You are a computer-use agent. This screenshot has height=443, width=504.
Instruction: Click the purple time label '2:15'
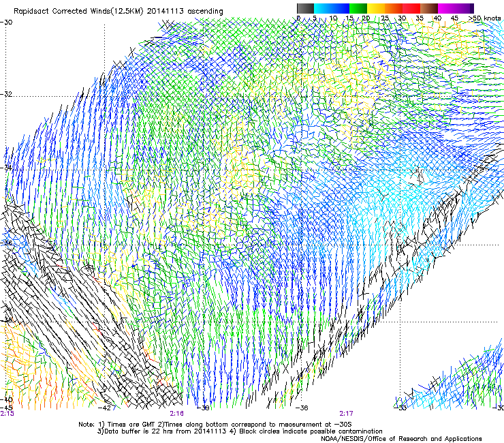point(7,414)
